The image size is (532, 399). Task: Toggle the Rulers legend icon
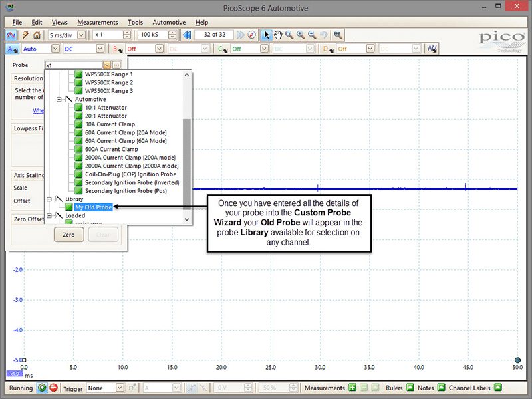[x=410, y=387]
